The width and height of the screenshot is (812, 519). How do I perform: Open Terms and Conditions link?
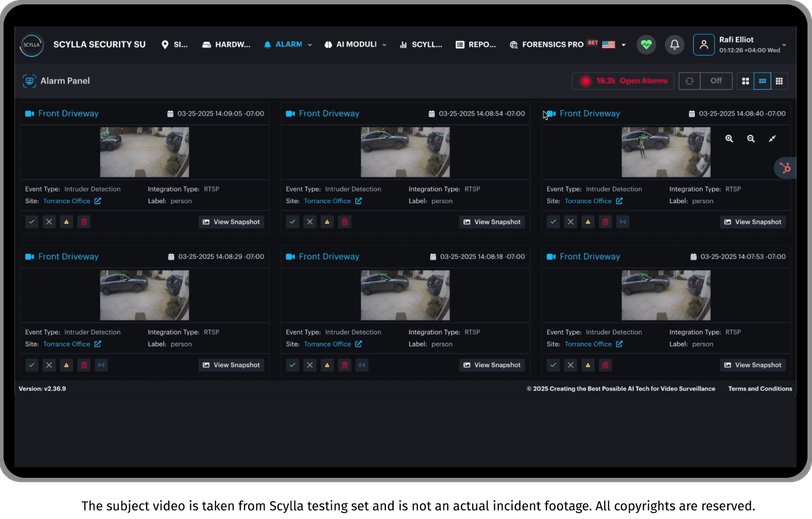click(760, 388)
